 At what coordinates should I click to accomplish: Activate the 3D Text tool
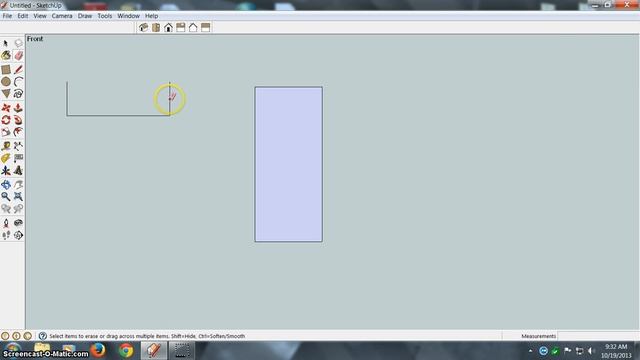[18, 170]
